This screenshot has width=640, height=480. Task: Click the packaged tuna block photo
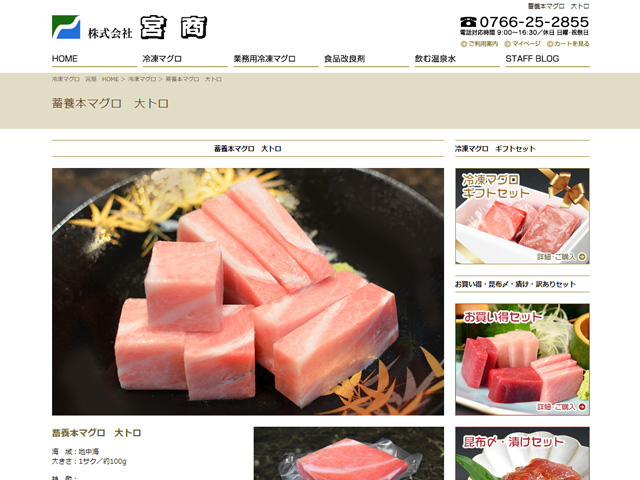coord(349,453)
